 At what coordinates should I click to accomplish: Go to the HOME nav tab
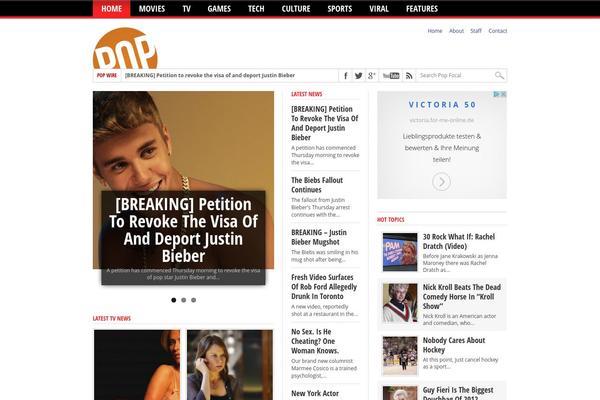pyautogui.click(x=111, y=8)
